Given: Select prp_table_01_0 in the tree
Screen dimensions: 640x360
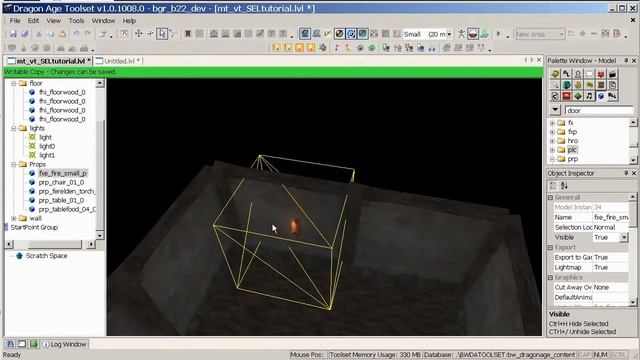Looking at the screenshot, I should [61, 200].
